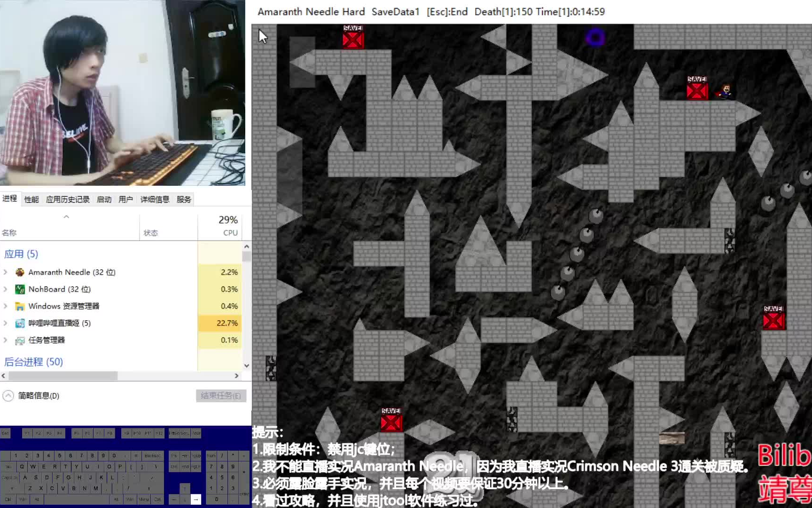Click the Esc key on NohBoard
The image size is (812, 508).
(x=5, y=433)
